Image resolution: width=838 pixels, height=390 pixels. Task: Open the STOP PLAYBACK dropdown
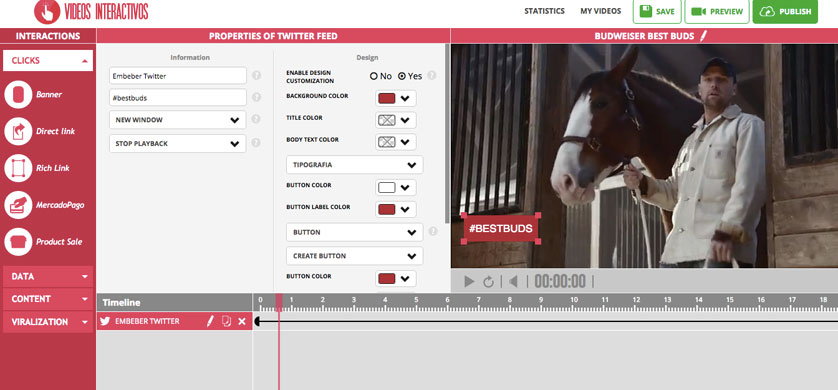tap(177, 144)
